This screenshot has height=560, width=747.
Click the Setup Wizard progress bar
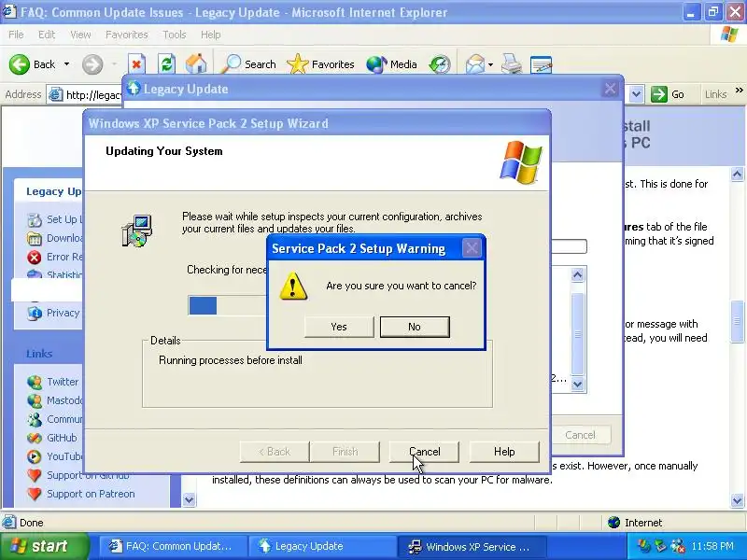[228, 305]
